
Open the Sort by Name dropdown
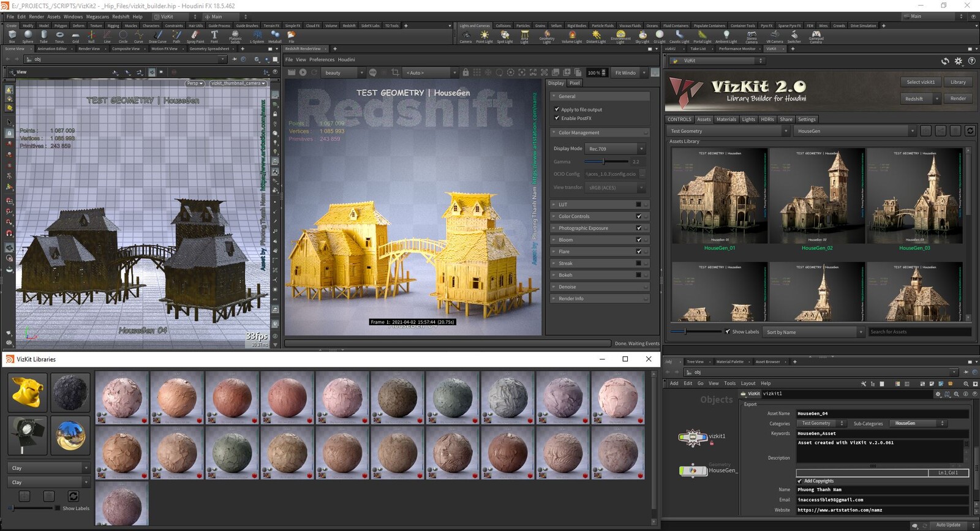(x=814, y=332)
